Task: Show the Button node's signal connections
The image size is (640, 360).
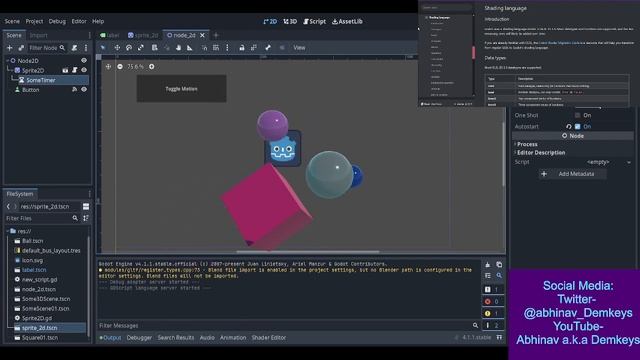Action: (x=74, y=89)
